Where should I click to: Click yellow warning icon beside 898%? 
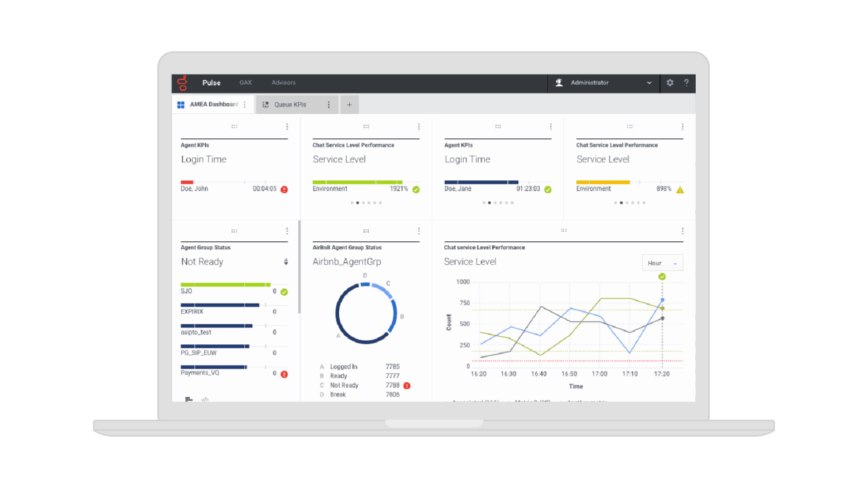click(680, 190)
